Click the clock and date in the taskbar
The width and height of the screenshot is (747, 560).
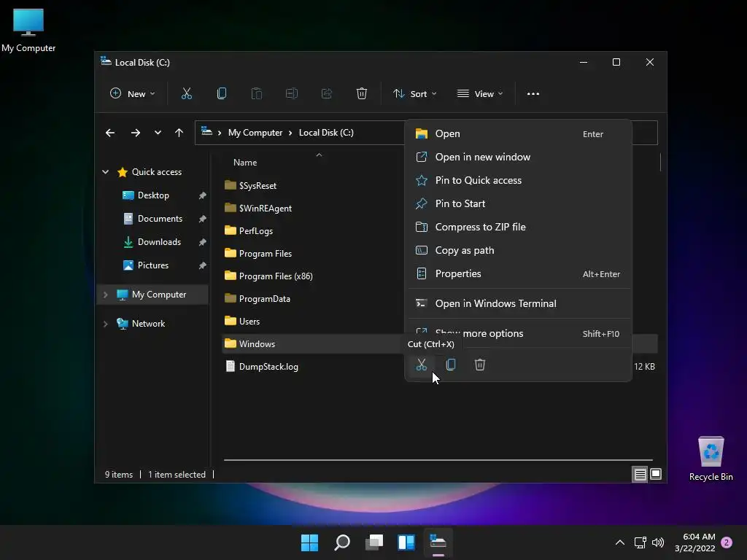pyautogui.click(x=694, y=542)
